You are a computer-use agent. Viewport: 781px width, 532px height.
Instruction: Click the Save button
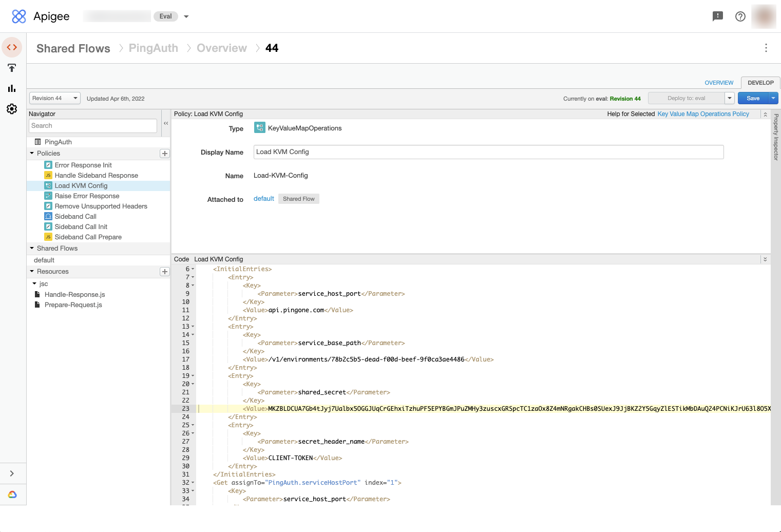coord(753,98)
